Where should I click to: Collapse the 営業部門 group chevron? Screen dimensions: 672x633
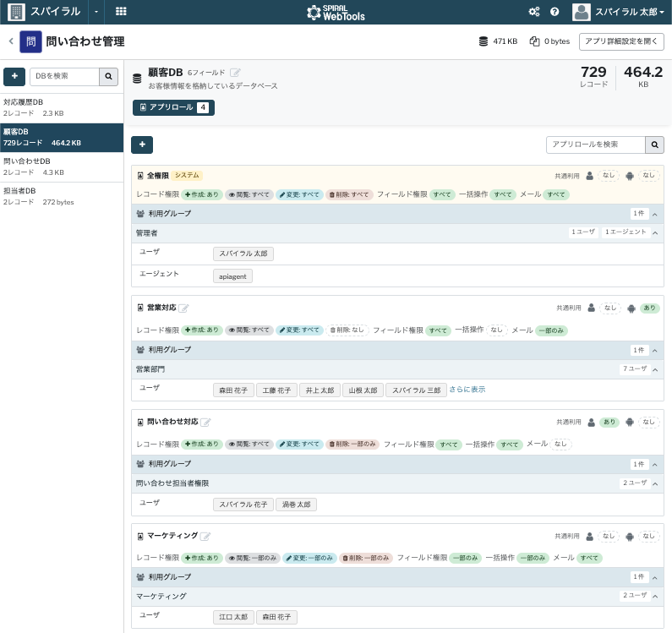pyautogui.click(x=655, y=369)
